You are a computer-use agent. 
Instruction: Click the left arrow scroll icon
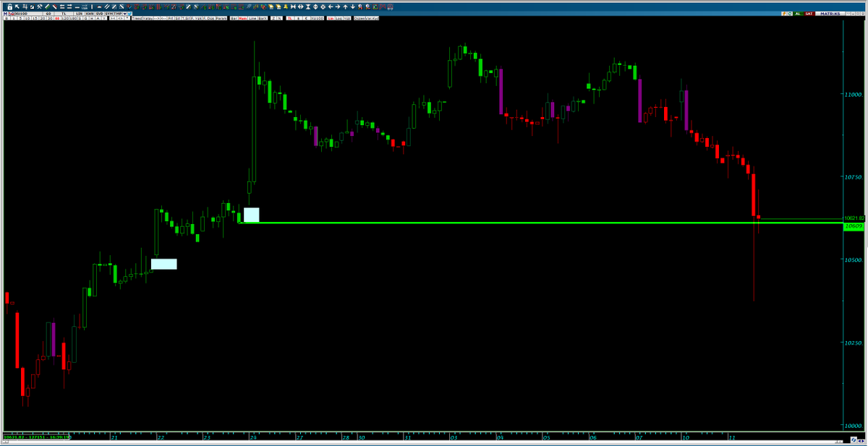(331, 7)
